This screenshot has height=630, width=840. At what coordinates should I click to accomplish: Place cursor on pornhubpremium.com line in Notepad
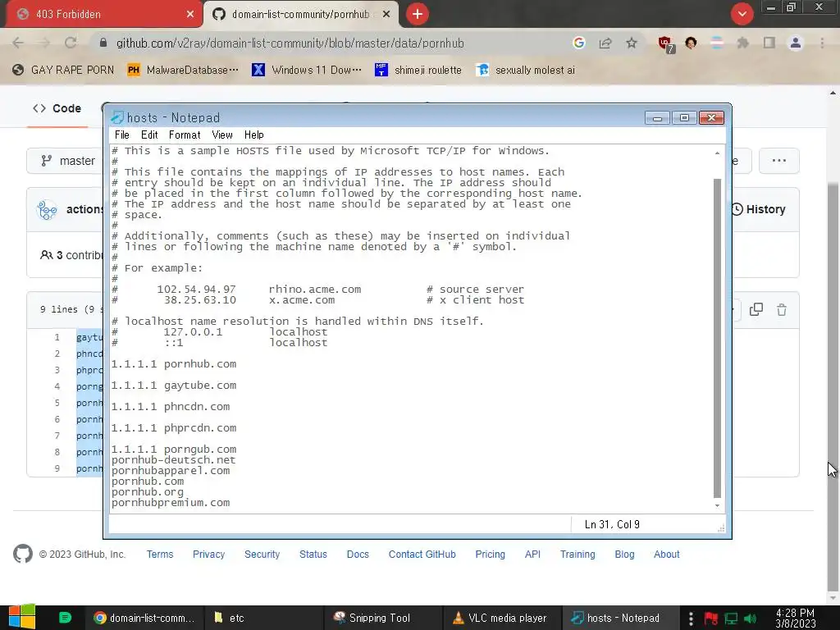point(171,503)
